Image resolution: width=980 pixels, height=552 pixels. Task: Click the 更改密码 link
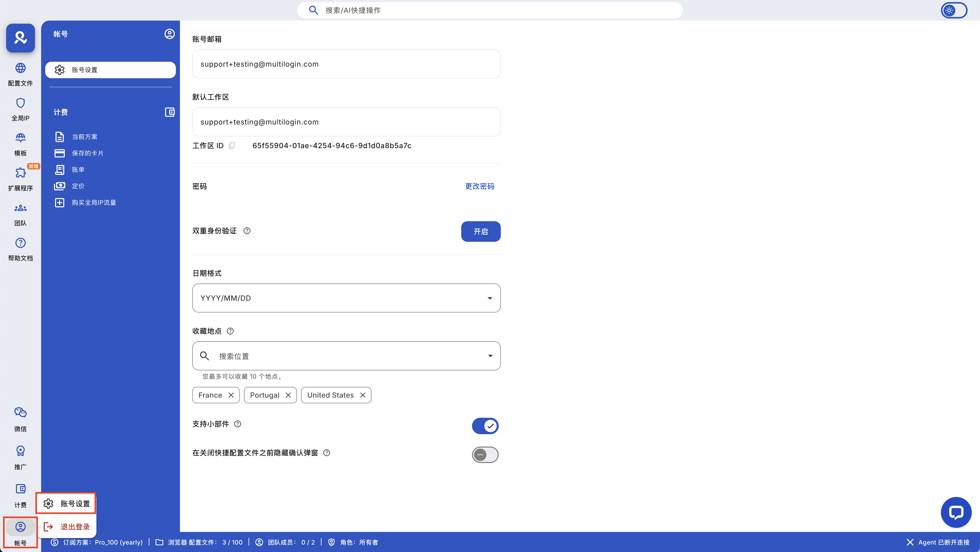479,186
